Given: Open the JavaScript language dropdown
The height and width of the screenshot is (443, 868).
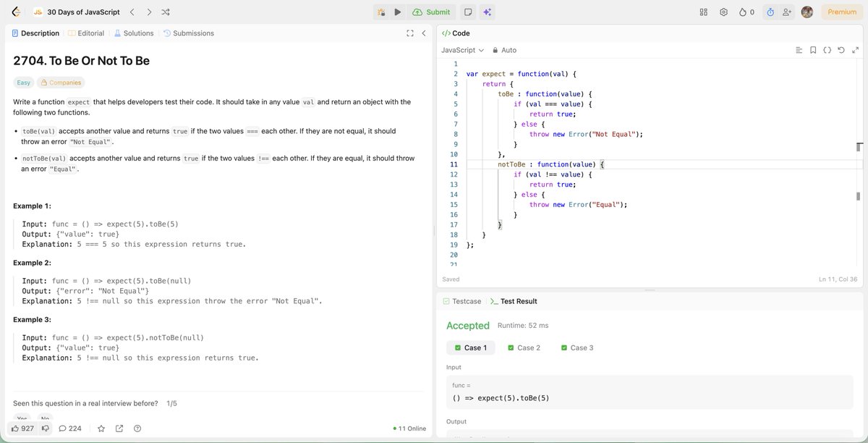Looking at the screenshot, I should point(462,50).
